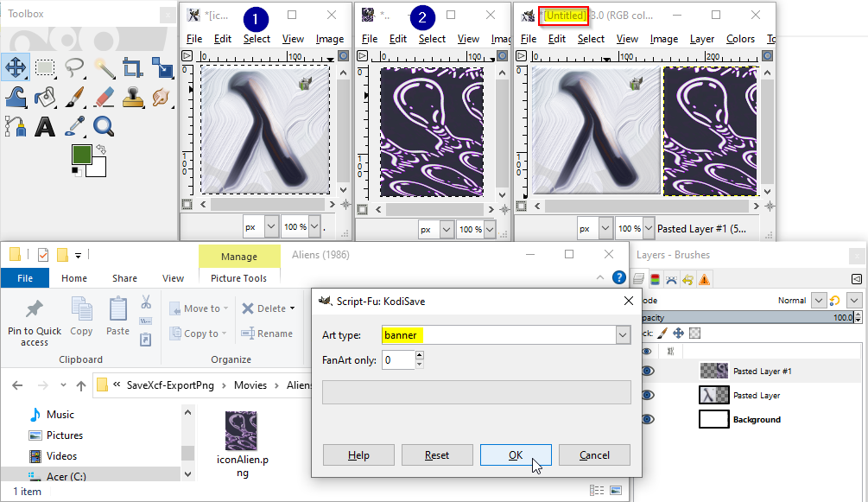This screenshot has height=502, width=868.
Task: Choose the Zoom magnifier tool
Action: (104, 127)
